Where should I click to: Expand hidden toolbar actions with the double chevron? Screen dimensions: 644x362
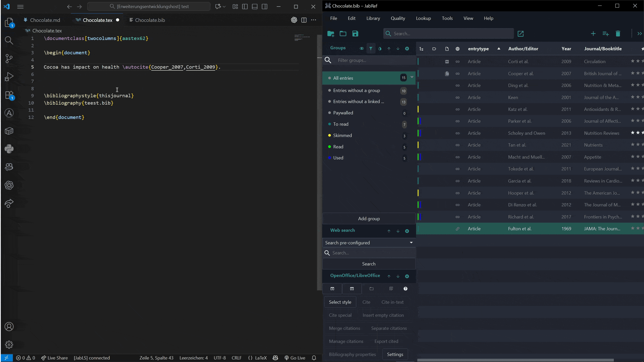tap(640, 33)
